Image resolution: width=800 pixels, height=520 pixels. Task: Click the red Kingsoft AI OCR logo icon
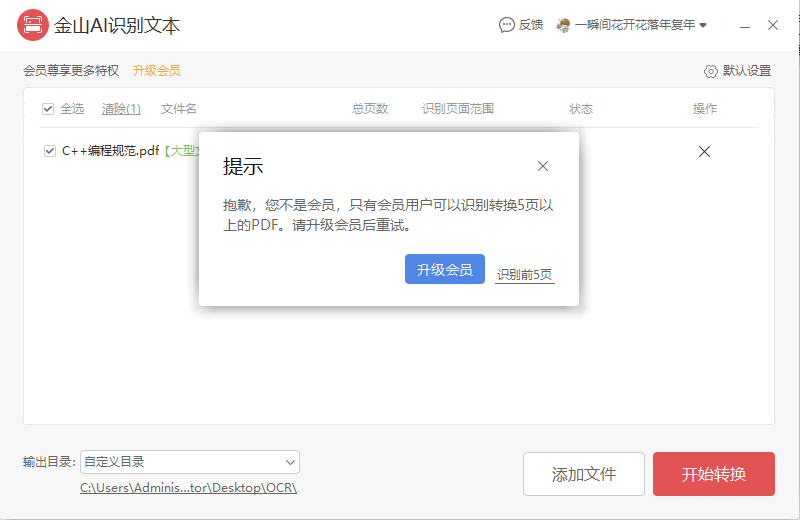click(x=33, y=25)
